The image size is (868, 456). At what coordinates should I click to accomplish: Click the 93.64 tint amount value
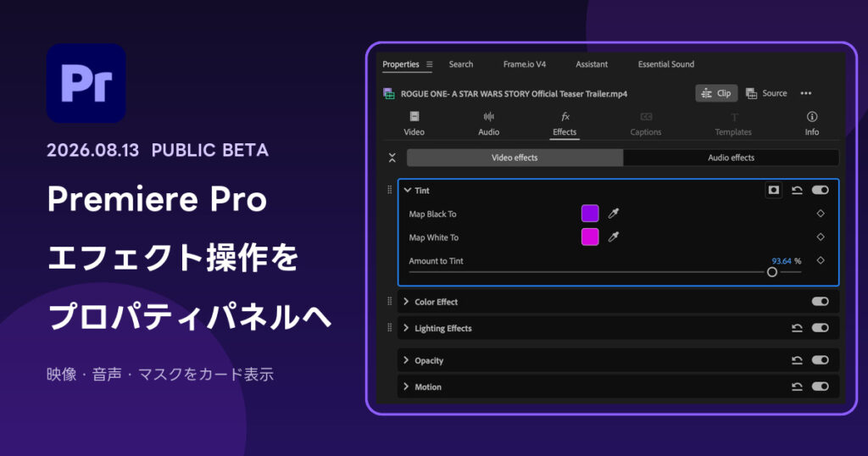(x=782, y=261)
